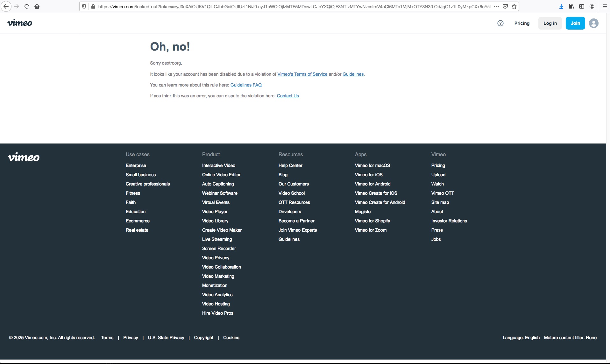Save page to Pocket icon
The width and height of the screenshot is (610, 364).
click(x=505, y=6)
